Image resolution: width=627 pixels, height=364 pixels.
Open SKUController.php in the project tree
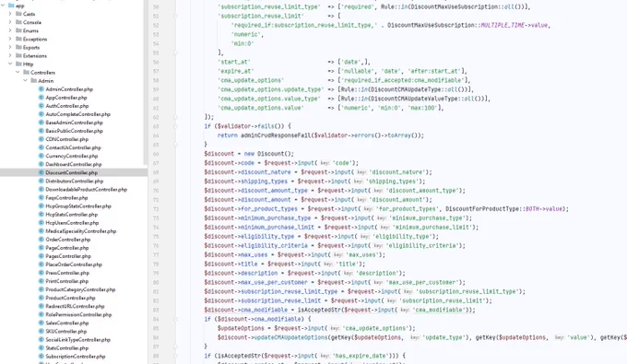point(66,332)
